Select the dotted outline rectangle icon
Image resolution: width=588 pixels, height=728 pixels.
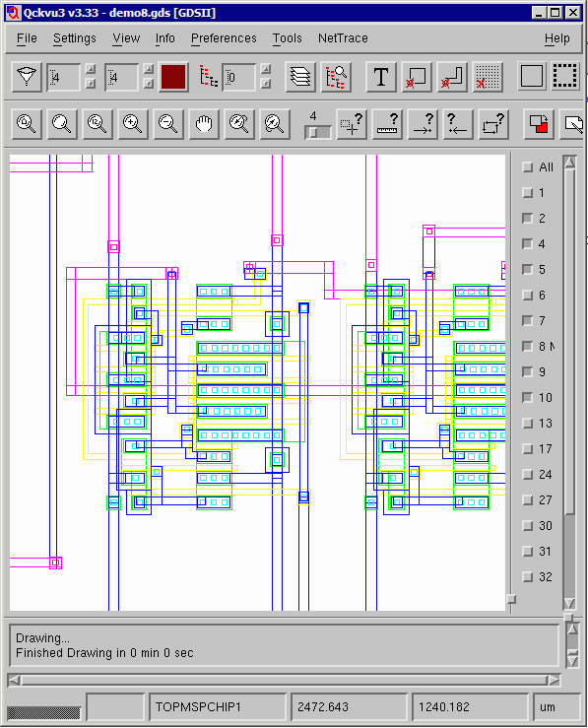pos(564,77)
